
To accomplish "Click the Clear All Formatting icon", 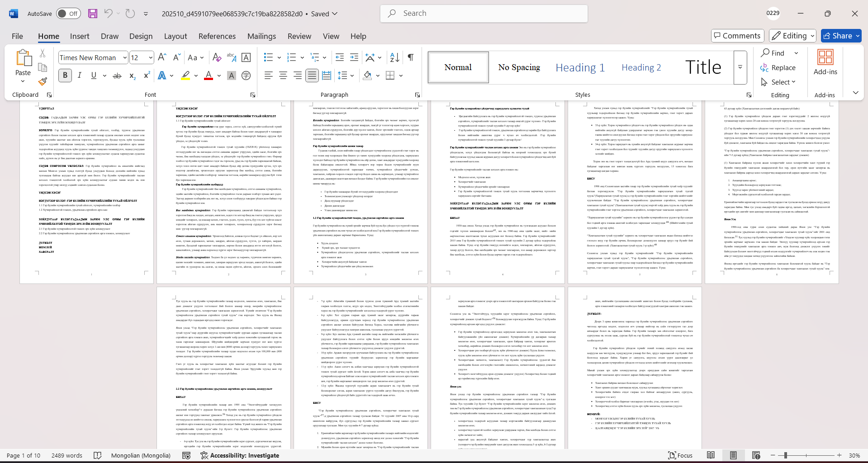I will point(217,57).
